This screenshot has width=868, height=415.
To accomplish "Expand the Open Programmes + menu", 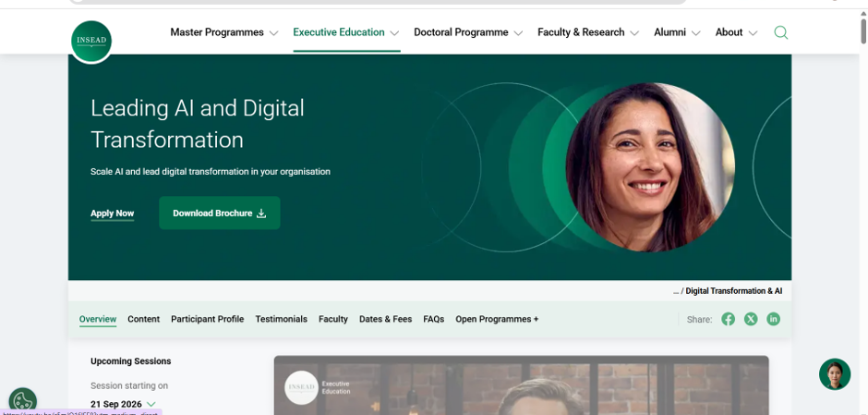I will (497, 319).
